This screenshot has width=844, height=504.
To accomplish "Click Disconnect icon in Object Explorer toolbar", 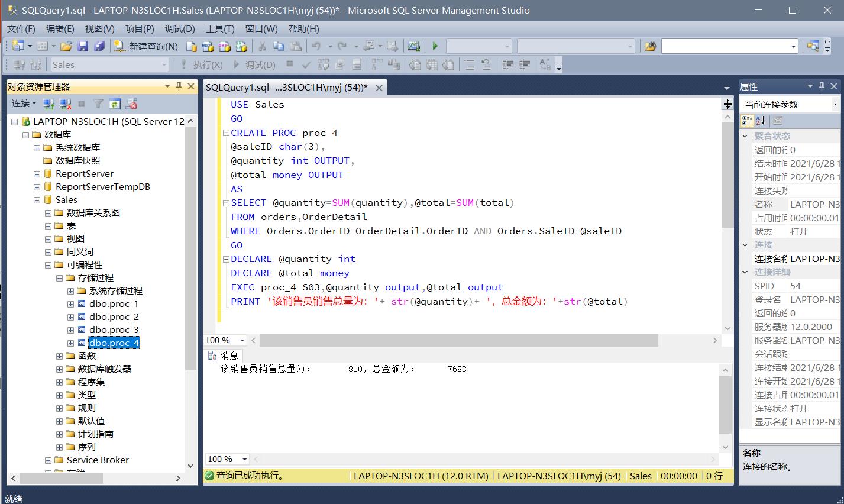I will pyautogui.click(x=66, y=104).
